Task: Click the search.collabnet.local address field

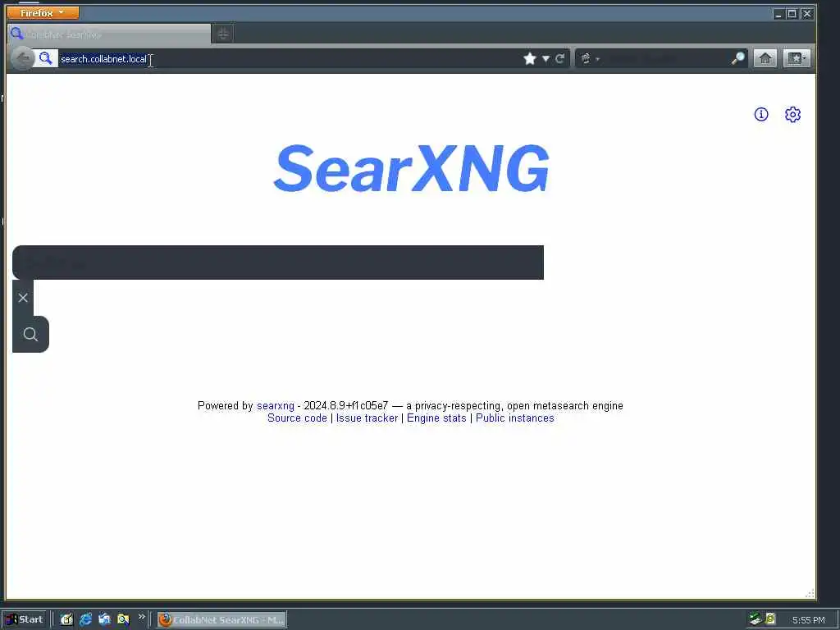Action: coord(290,59)
